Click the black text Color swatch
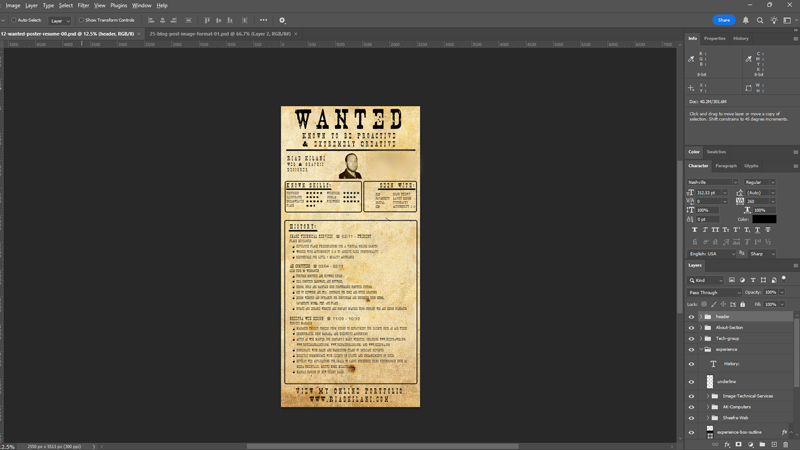This screenshot has height=450, width=800. click(x=764, y=219)
